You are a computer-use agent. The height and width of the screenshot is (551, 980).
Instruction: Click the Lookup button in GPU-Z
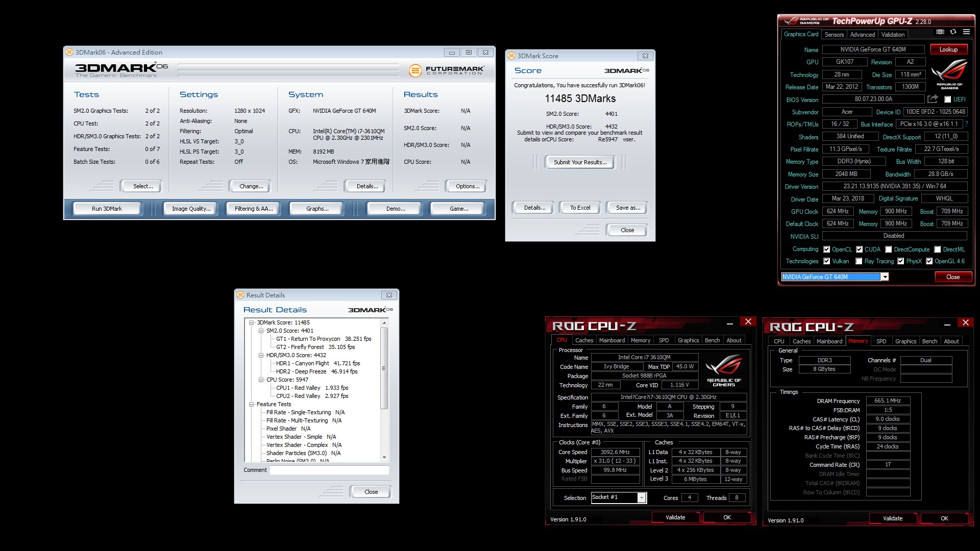948,49
